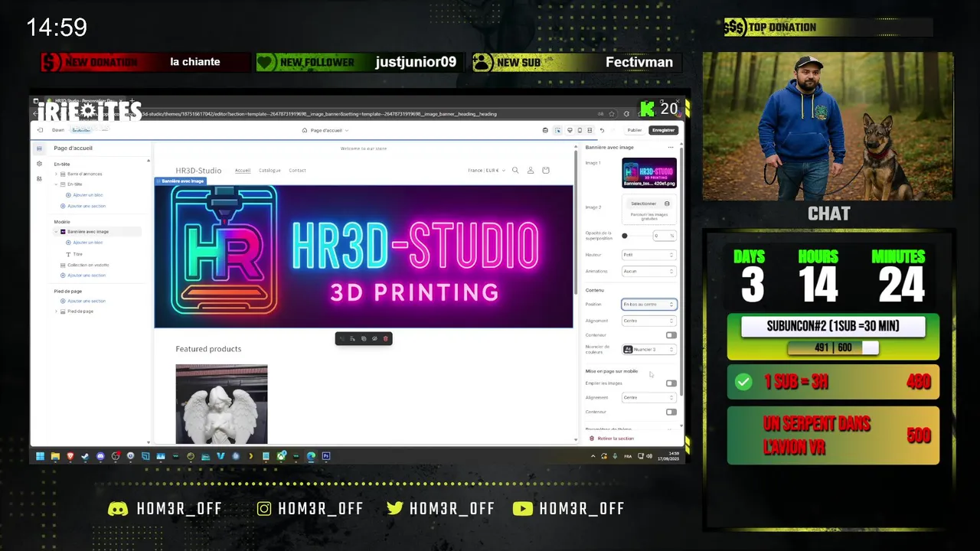The height and width of the screenshot is (551, 980).
Task: Toggle the mobile layout Conteneur switch
Action: coord(671,412)
